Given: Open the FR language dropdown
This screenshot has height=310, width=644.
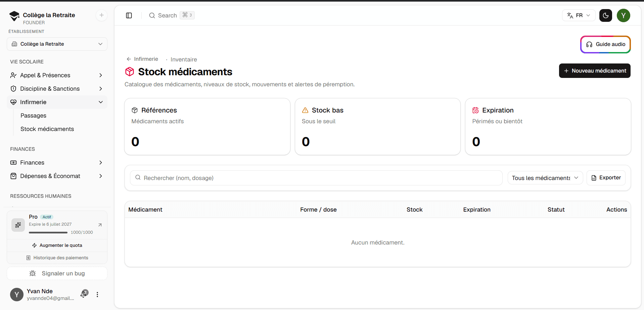Looking at the screenshot, I should (579, 15).
